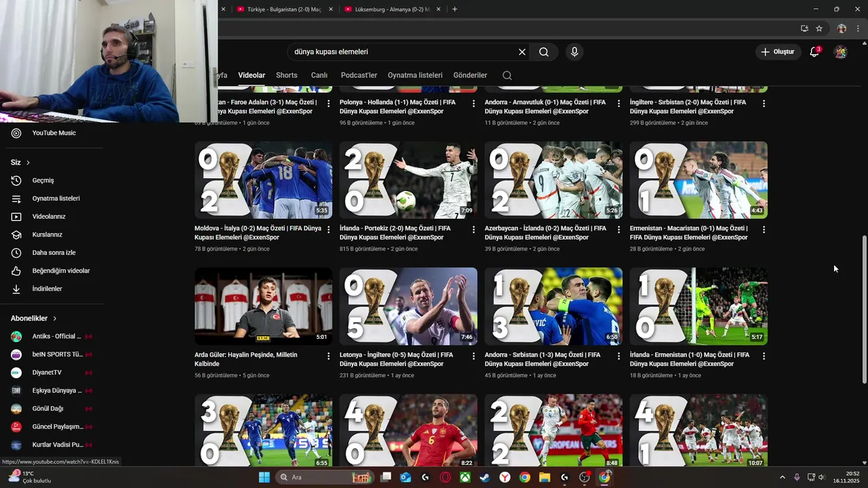Select the Podcast'ler filter tab
Screen dimensions: 868x488
click(359, 75)
